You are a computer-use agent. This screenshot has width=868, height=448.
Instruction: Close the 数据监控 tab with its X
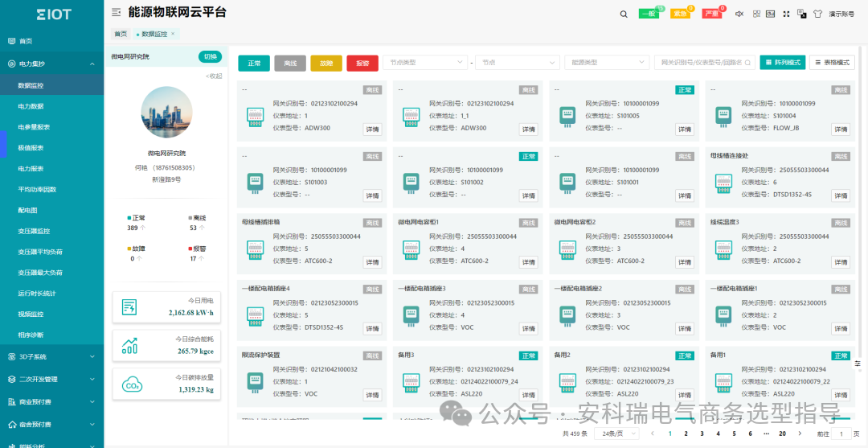point(173,34)
